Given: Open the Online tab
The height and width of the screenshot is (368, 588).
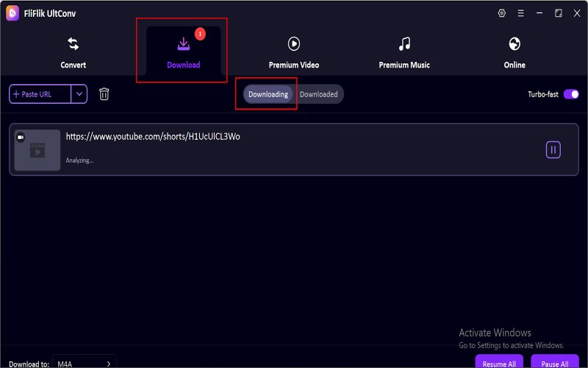Looking at the screenshot, I should click(514, 52).
